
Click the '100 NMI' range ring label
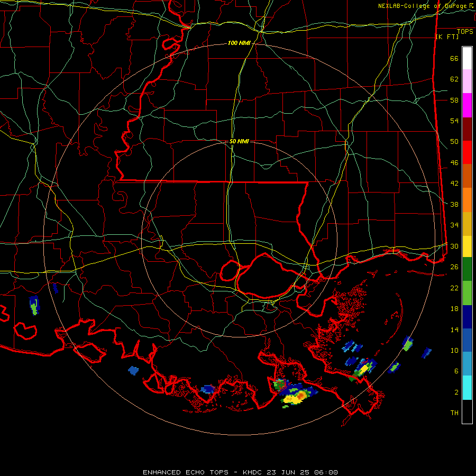point(239,43)
